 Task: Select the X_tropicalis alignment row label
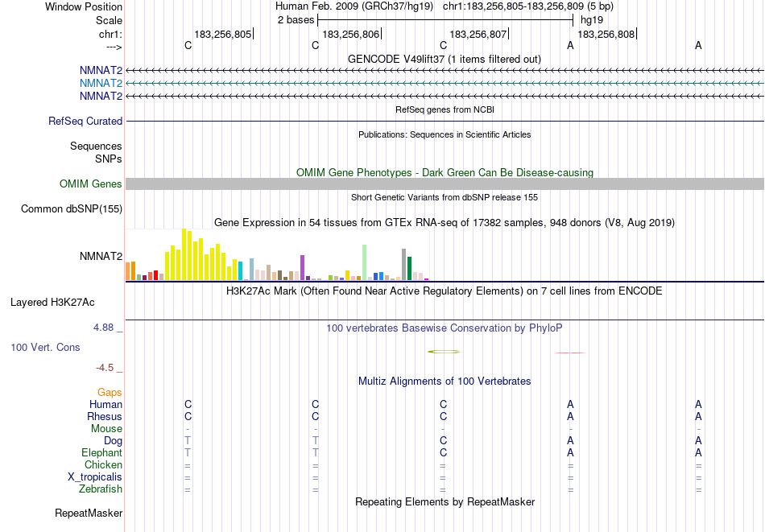95,477
